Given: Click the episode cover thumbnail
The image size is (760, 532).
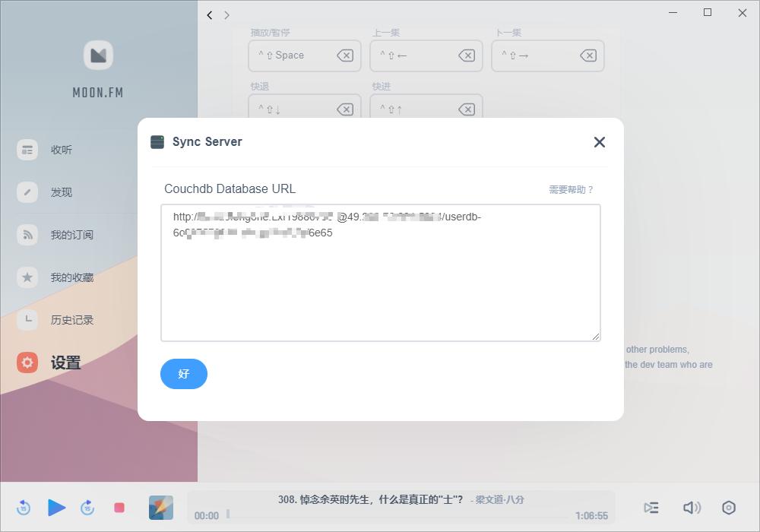Looking at the screenshot, I should (x=161, y=508).
